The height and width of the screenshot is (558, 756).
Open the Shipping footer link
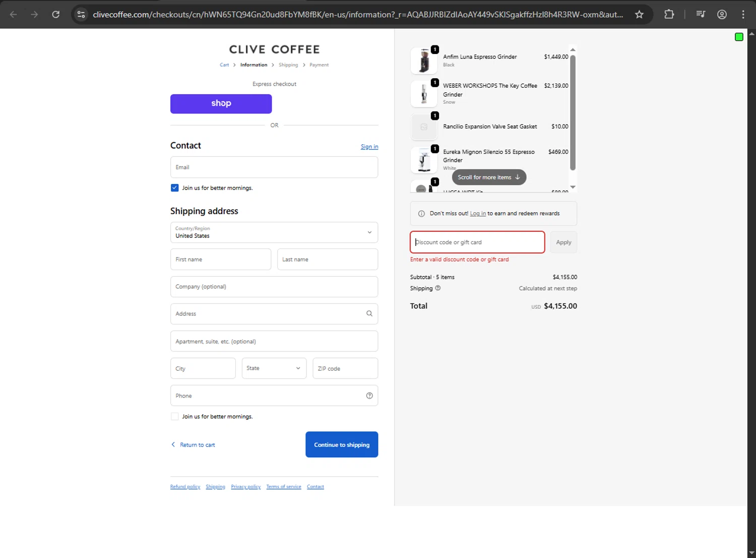click(x=215, y=486)
